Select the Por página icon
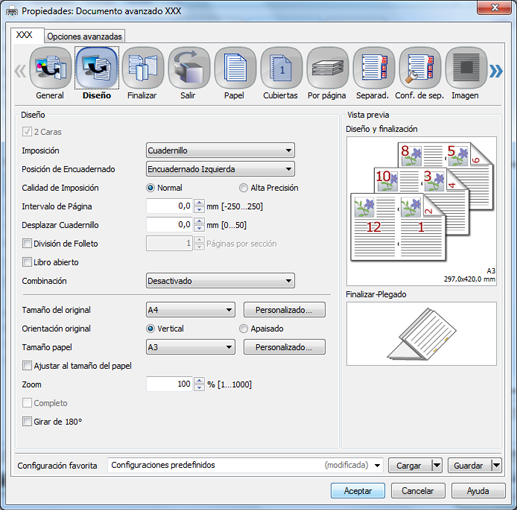 (x=328, y=68)
